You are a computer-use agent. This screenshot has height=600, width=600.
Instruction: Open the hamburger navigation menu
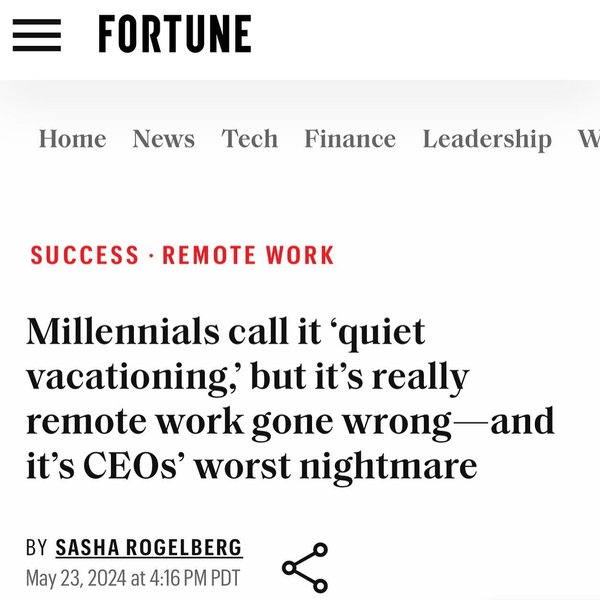click(37, 35)
